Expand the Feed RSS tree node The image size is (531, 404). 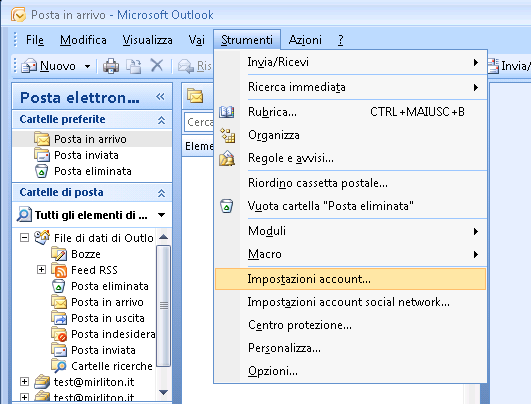click(x=41, y=270)
